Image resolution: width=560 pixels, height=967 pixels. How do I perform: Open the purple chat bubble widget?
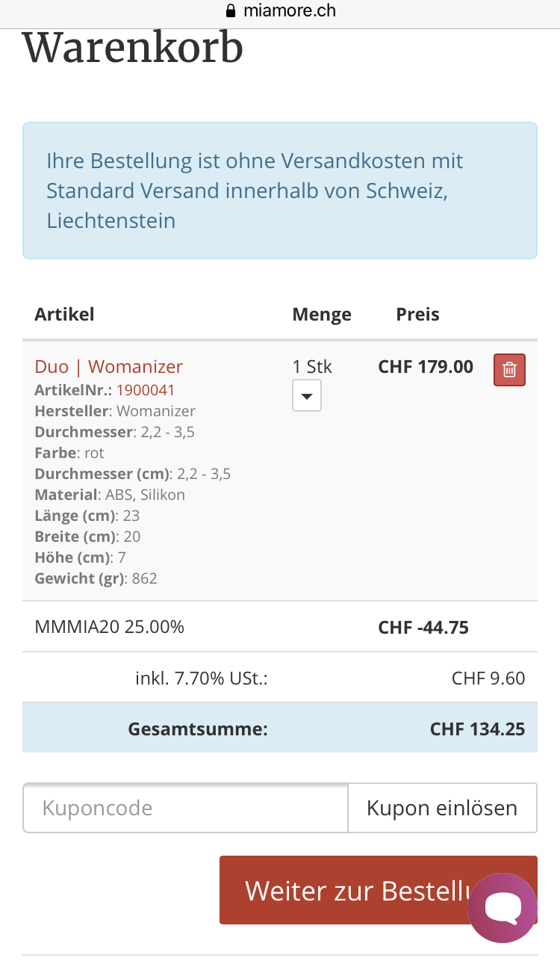(502, 907)
